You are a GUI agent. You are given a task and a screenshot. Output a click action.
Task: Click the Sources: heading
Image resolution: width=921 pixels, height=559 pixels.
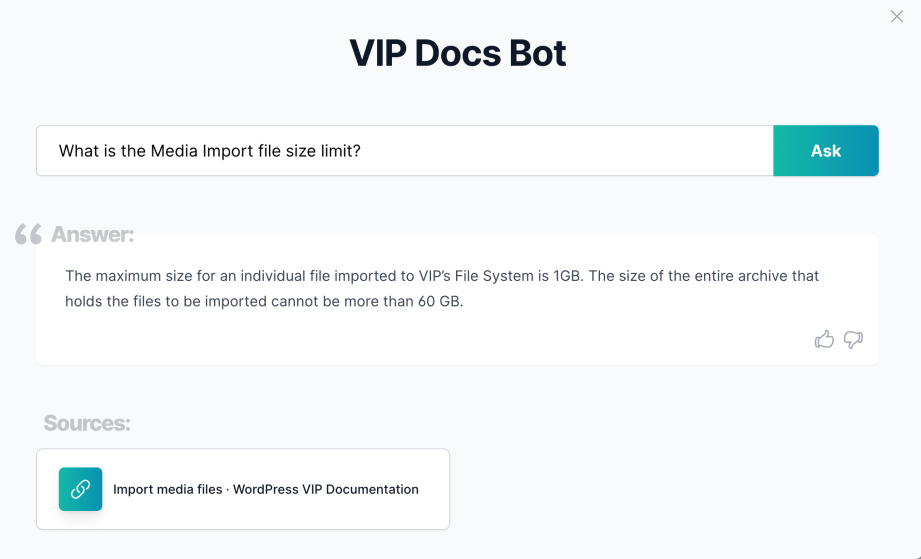(x=87, y=423)
